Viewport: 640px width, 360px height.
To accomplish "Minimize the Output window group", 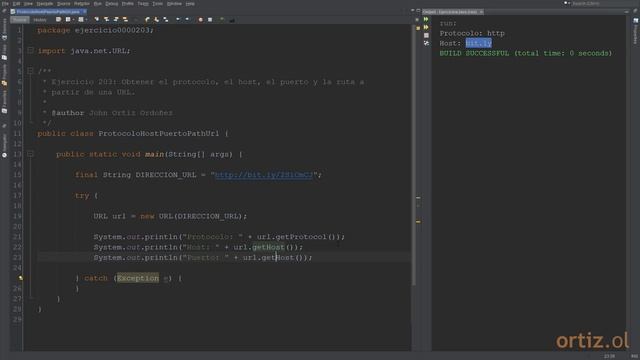I will [627, 11].
